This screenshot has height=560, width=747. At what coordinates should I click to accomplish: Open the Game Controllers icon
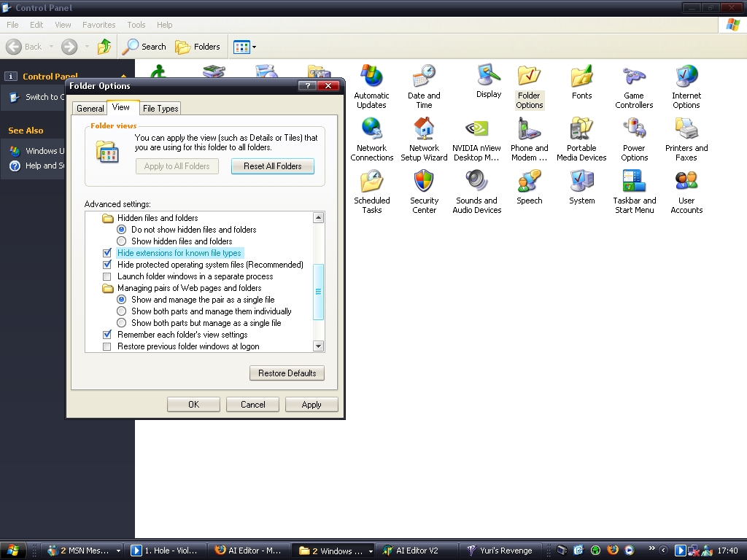[x=634, y=77]
